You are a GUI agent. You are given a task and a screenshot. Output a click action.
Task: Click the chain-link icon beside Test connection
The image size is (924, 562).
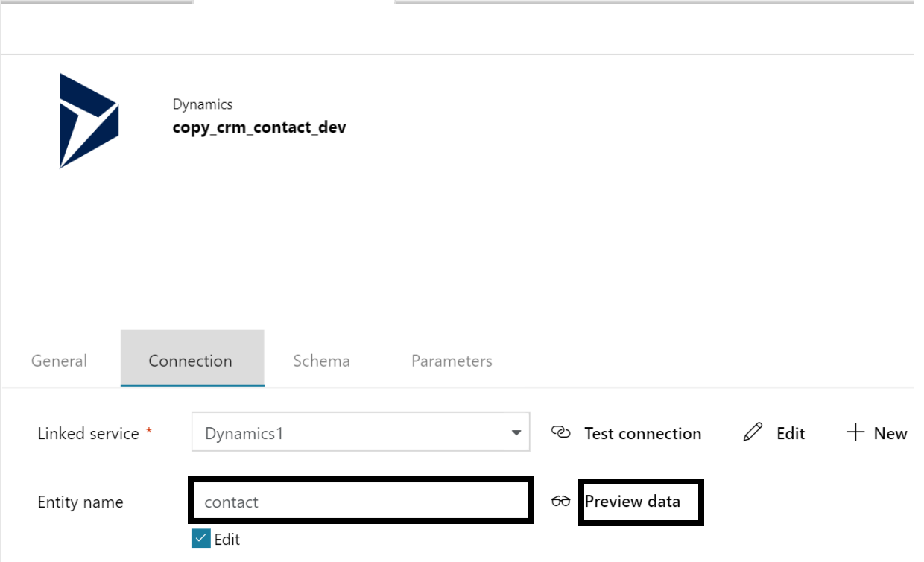560,433
